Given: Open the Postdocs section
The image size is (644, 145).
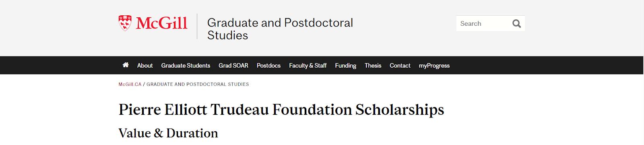Looking at the screenshot, I should tap(268, 65).
